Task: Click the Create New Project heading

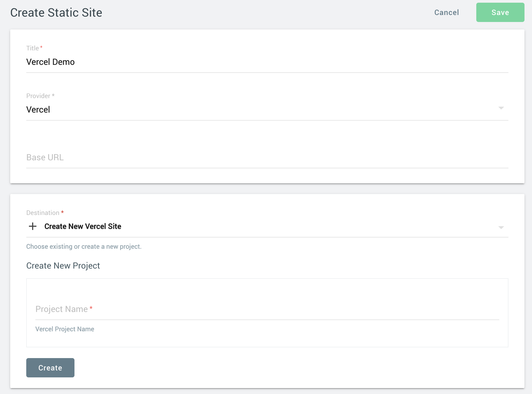Action: pos(63,266)
